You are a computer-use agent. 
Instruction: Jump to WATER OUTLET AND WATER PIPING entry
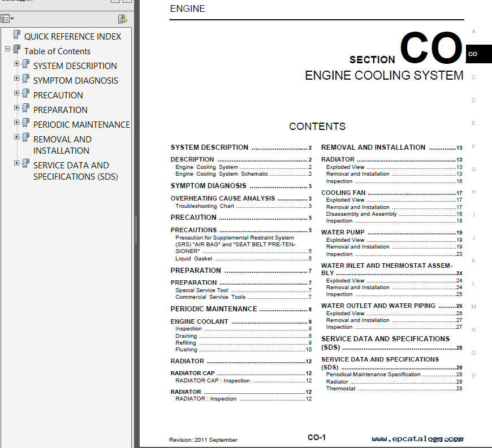(391, 306)
